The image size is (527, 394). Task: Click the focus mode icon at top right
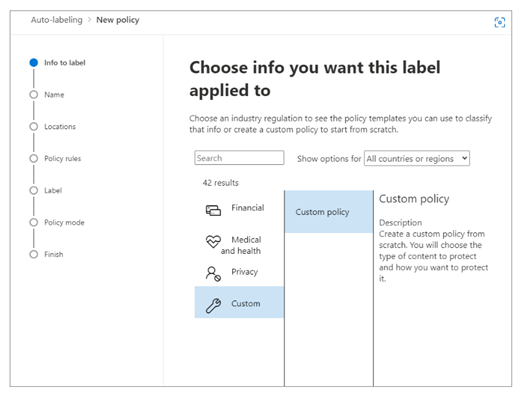pyautogui.click(x=499, y=23)
